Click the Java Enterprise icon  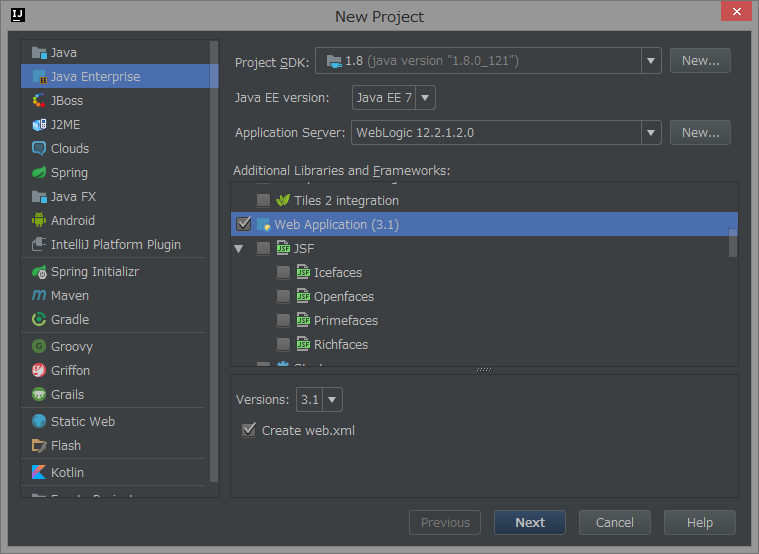(39, 77)
